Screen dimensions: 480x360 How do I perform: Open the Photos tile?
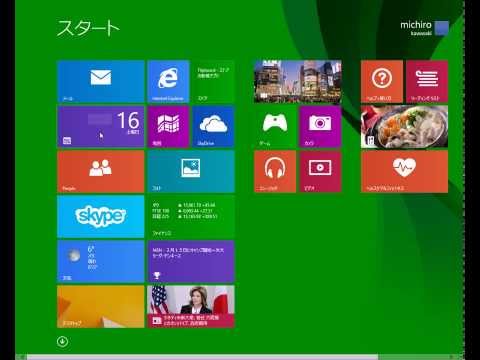pyautogui.click(x=191, y=171)
